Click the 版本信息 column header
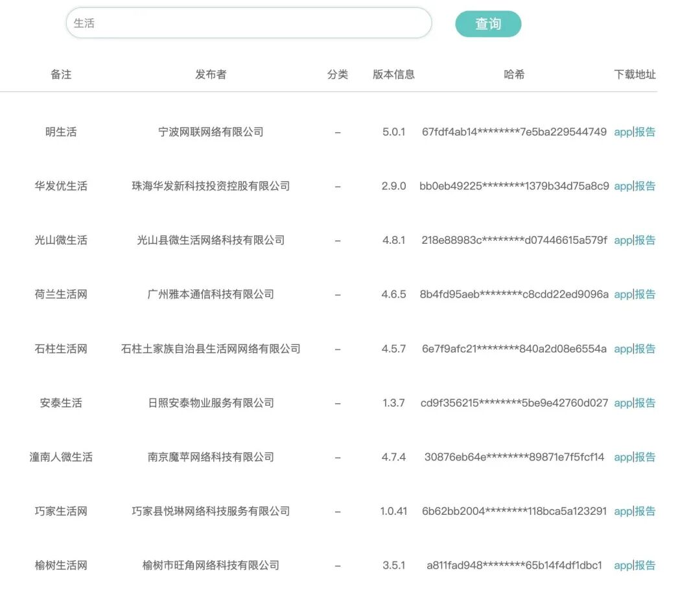700x590 pixels. coord(394,74)
